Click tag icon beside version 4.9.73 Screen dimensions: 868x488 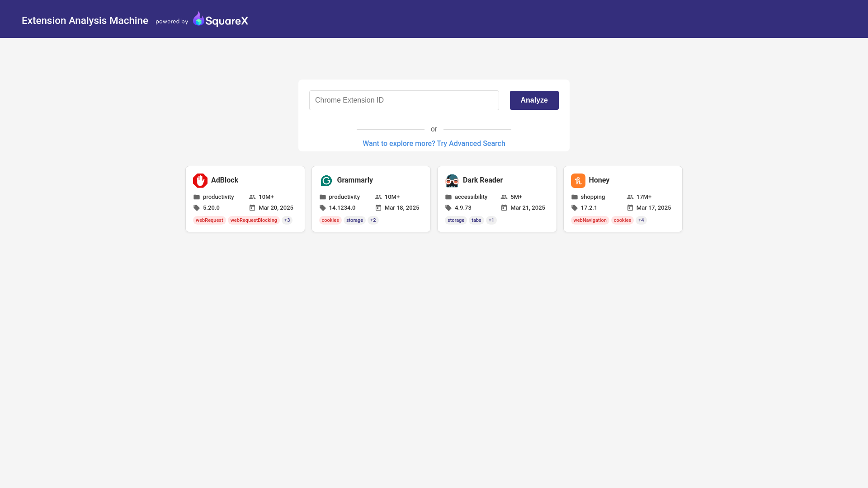click(x=448, y=208)
